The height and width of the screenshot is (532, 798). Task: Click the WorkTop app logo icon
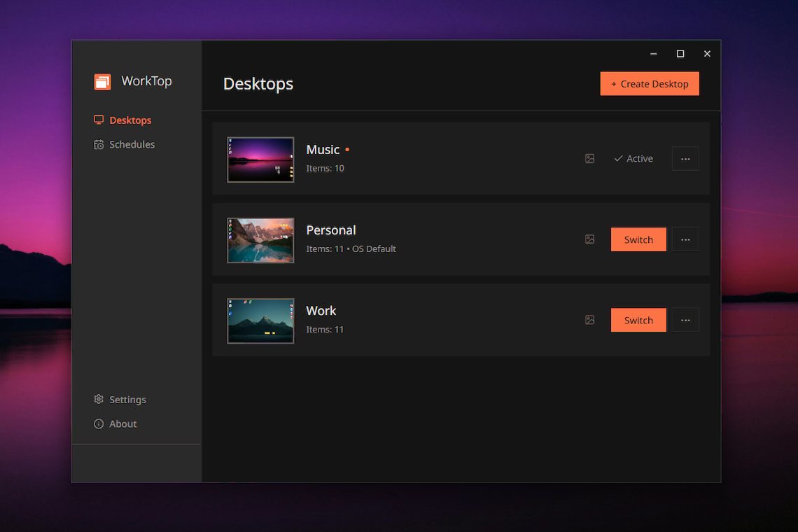click(102, 81)
